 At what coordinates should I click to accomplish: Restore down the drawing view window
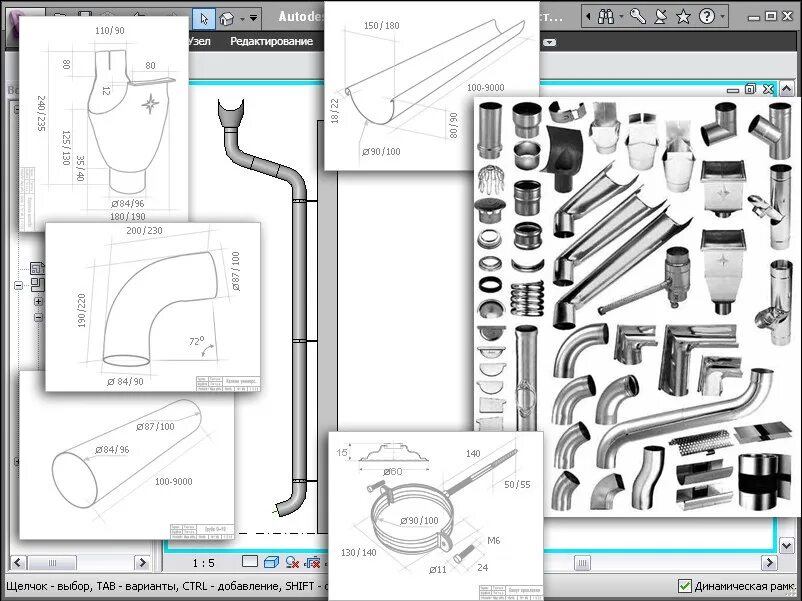click(x=750, y=89)
